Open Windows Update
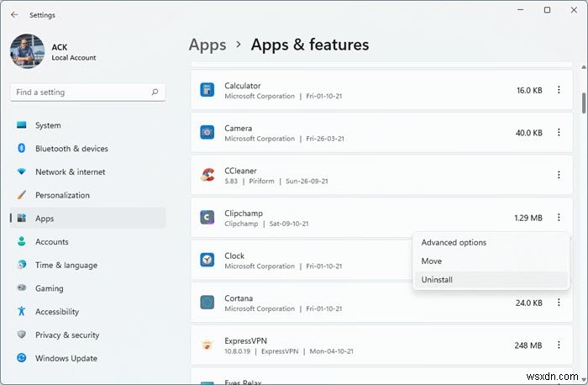The height and width of the screenshot is (385, 588). coord(87,358)
